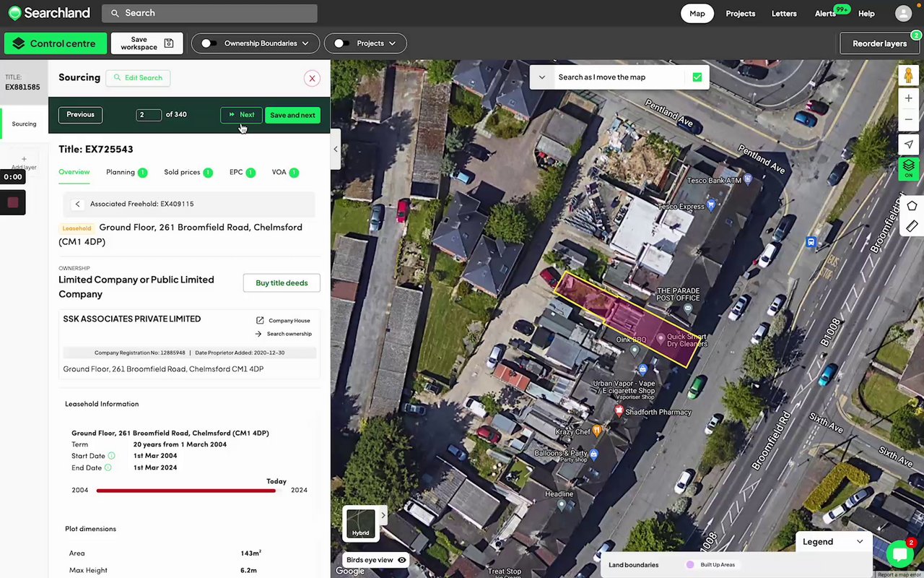Click Save workspace

[x=147, y=43]
